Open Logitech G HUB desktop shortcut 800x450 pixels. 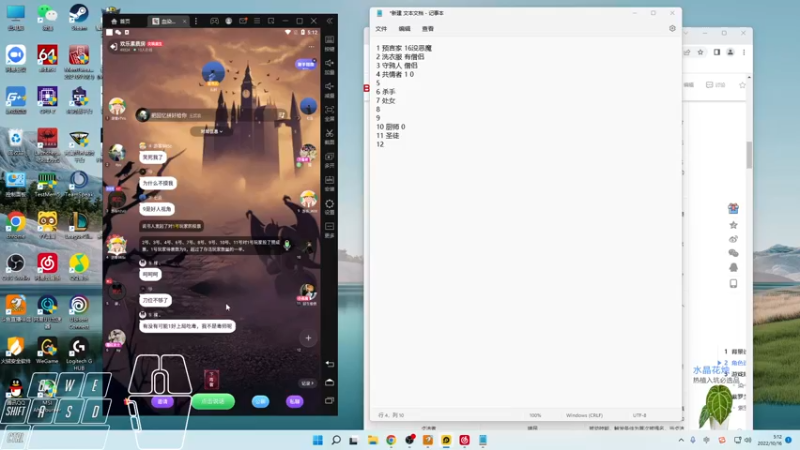click(x=79, y=353)
